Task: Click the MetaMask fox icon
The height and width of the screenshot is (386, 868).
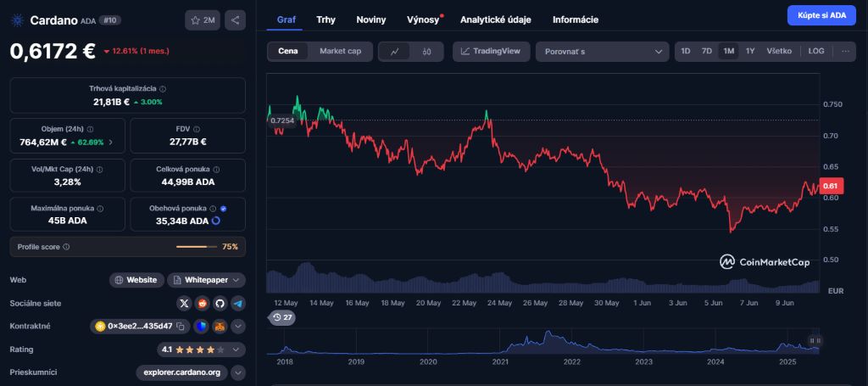Action: click(x=219, y=326)
